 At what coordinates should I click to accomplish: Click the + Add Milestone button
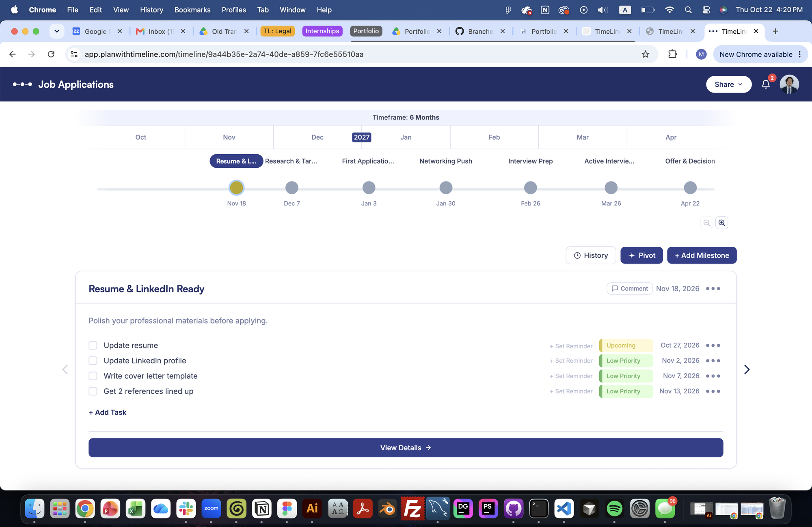[x=702, y=255]
